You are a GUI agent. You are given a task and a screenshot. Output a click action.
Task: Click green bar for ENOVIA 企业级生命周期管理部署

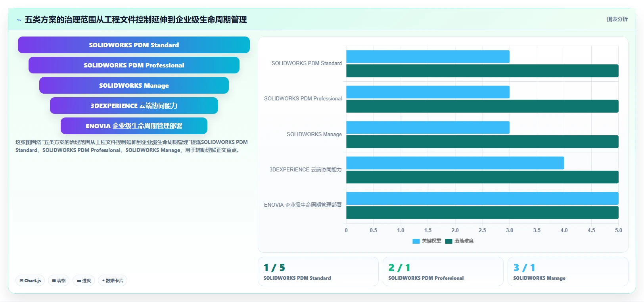482,213
